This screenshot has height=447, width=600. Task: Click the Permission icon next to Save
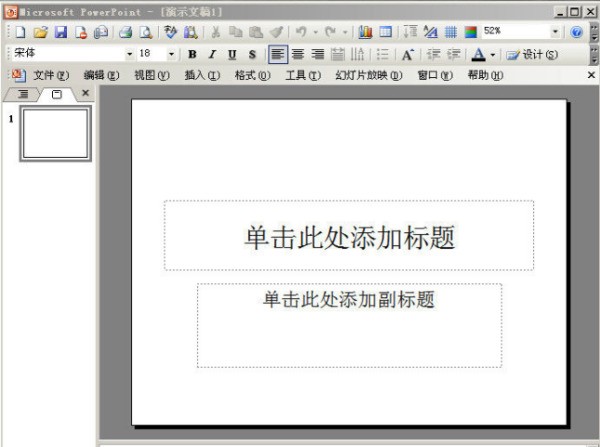[81, 32]
